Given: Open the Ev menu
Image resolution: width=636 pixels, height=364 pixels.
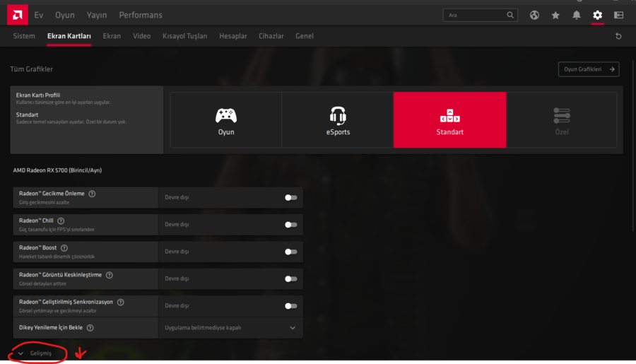Looking at the screenshot, I should 39,15.
